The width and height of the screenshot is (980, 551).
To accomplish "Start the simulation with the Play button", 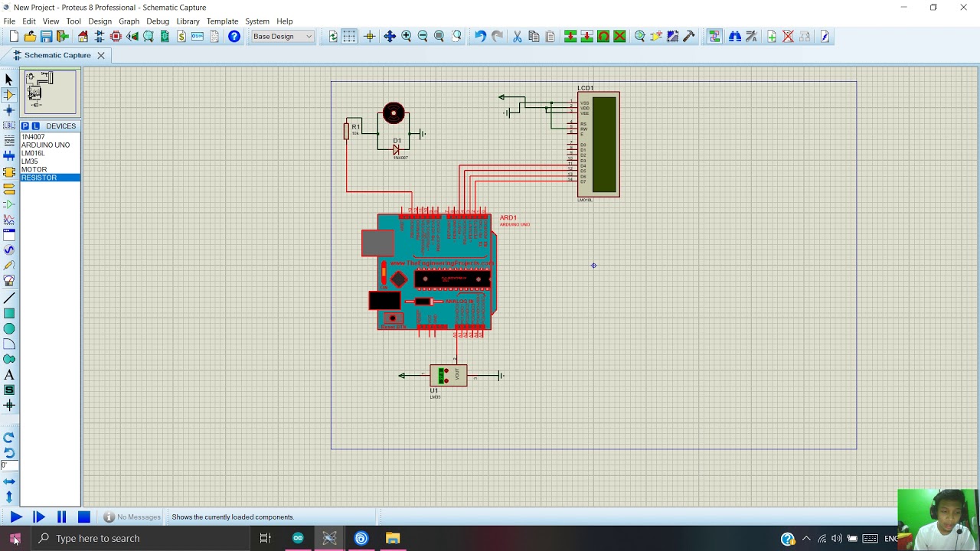I will coord(15,517).
